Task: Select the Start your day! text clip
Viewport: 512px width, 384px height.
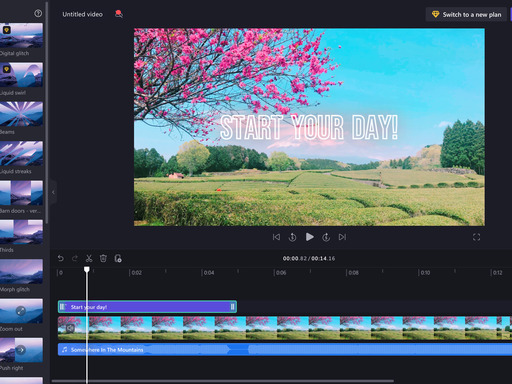Action: coord(147,307)
